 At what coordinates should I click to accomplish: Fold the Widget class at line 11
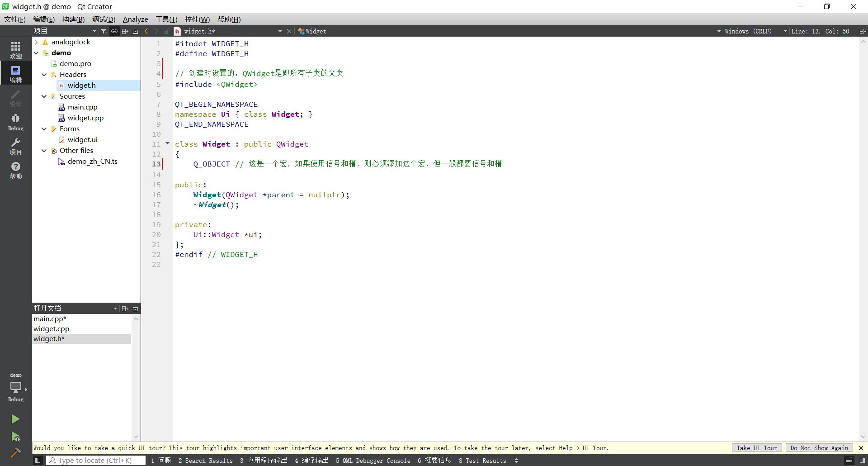[x=167, y=143]
